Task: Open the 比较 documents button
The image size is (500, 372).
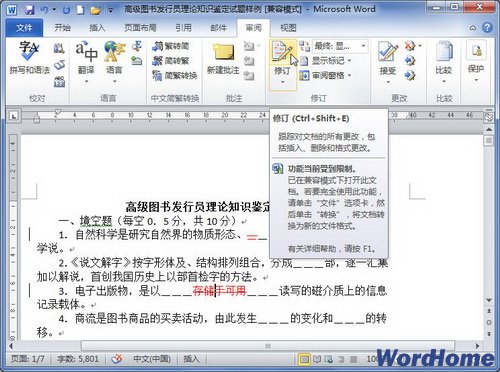Action: pos(444,62)
